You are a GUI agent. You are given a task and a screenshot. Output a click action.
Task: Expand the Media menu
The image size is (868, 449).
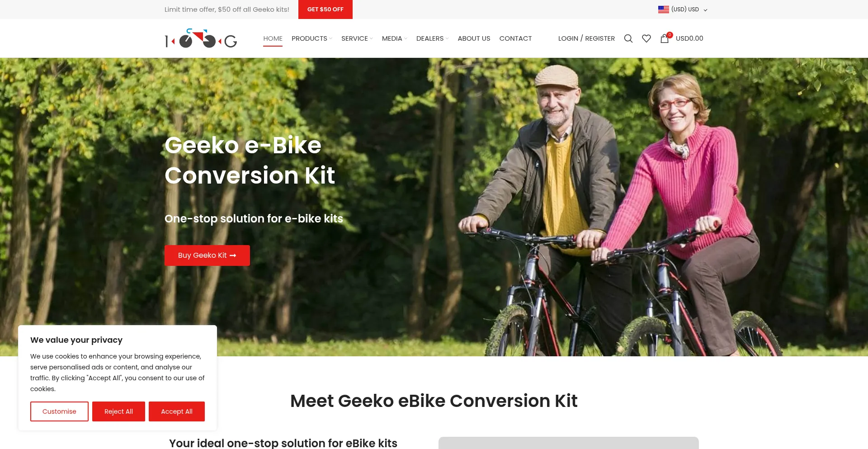394,38
